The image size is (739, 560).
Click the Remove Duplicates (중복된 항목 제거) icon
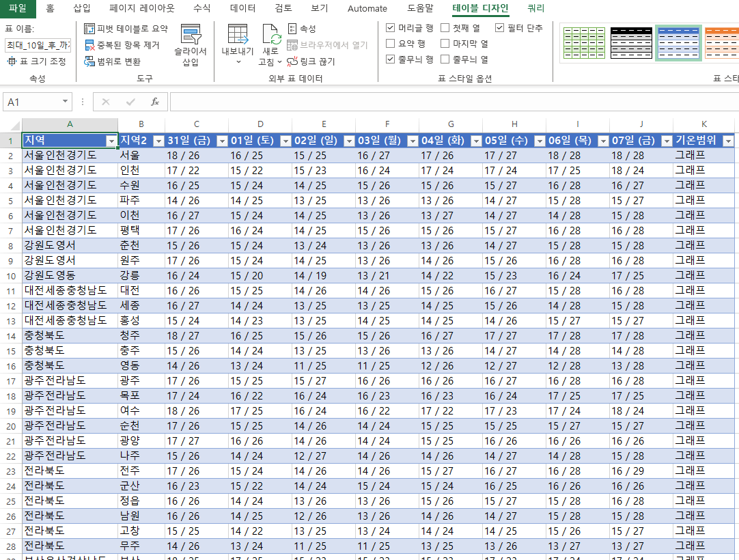point(89,45)
